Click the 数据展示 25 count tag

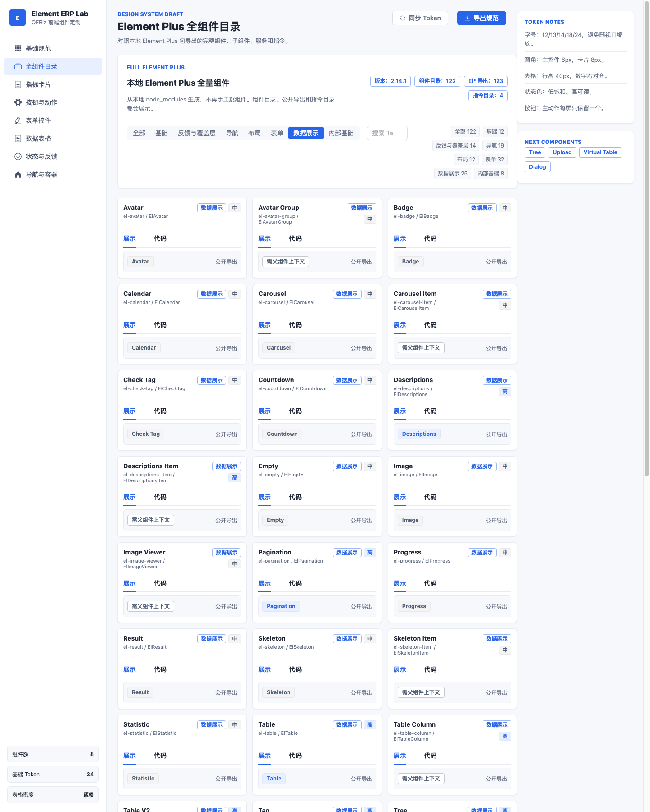click(x=453, y=174)
